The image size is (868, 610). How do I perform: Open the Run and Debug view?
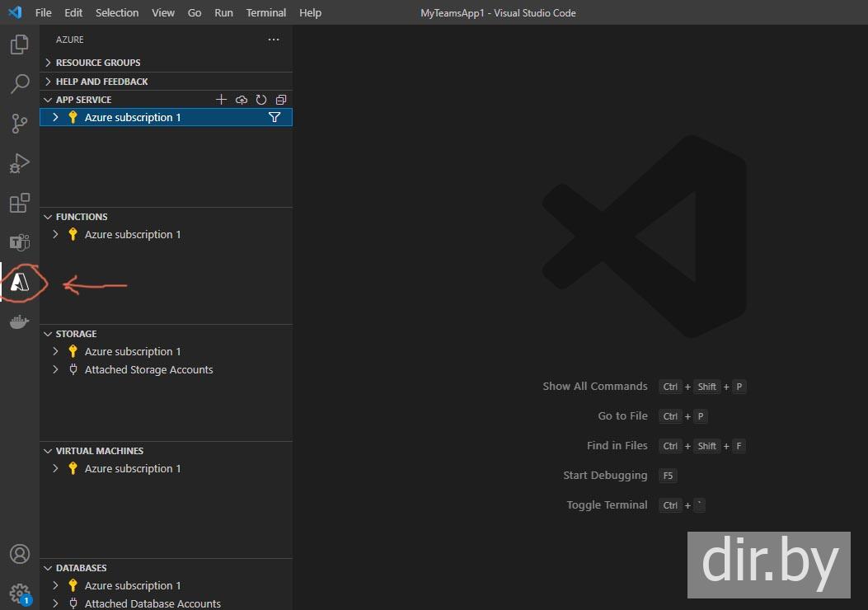20,163
